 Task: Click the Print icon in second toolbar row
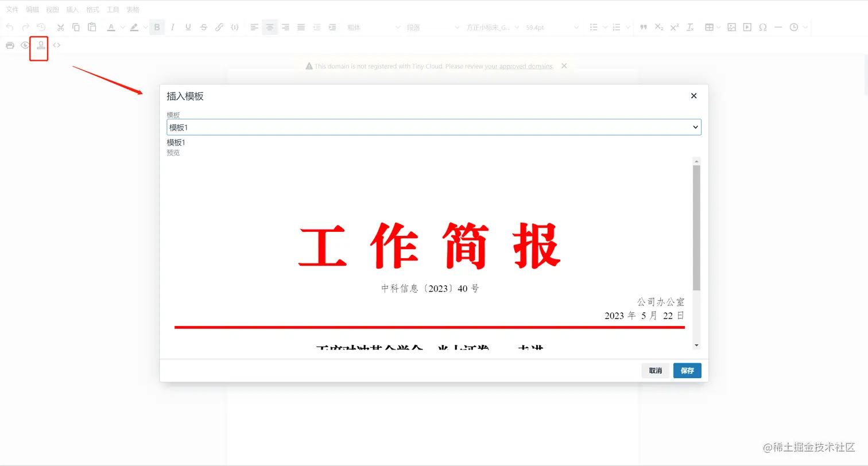click(x=10, y=45)
